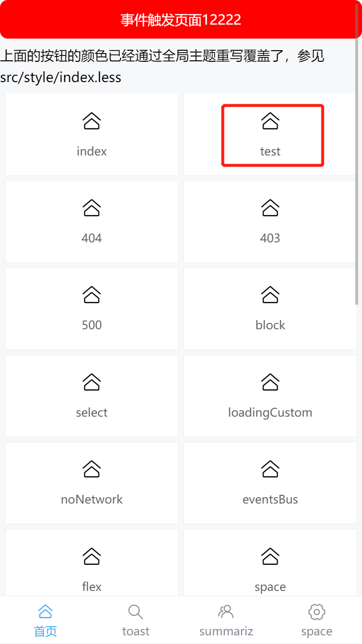
Task: Open the space tab in bottom bar
Action: (x=317, y=620)
